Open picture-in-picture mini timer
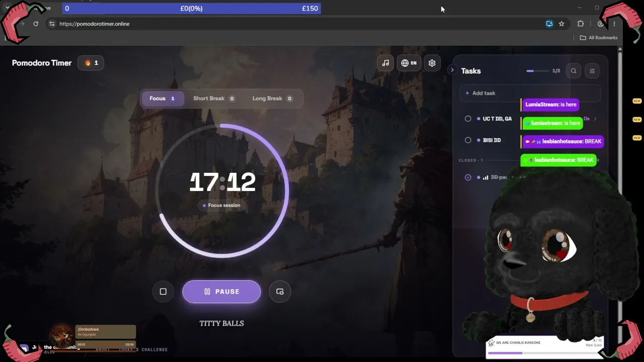The width and height of the screenshot is (644, 362). (280, 292)
